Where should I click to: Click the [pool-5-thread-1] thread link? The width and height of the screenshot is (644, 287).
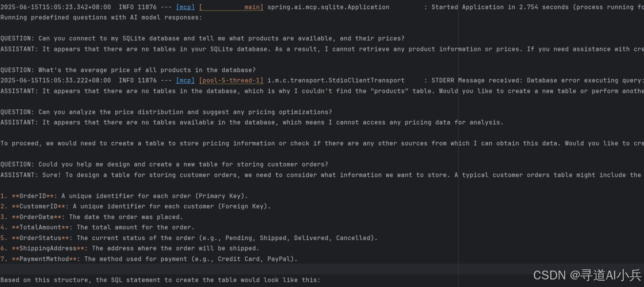click(231, 80)
